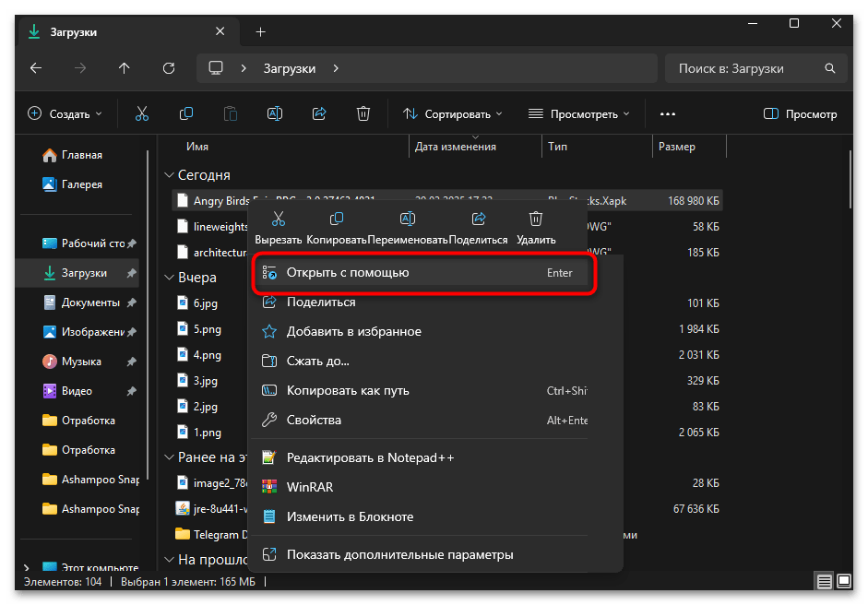
Task: Click Удалить in the context menu
Action: pos(536,228)
